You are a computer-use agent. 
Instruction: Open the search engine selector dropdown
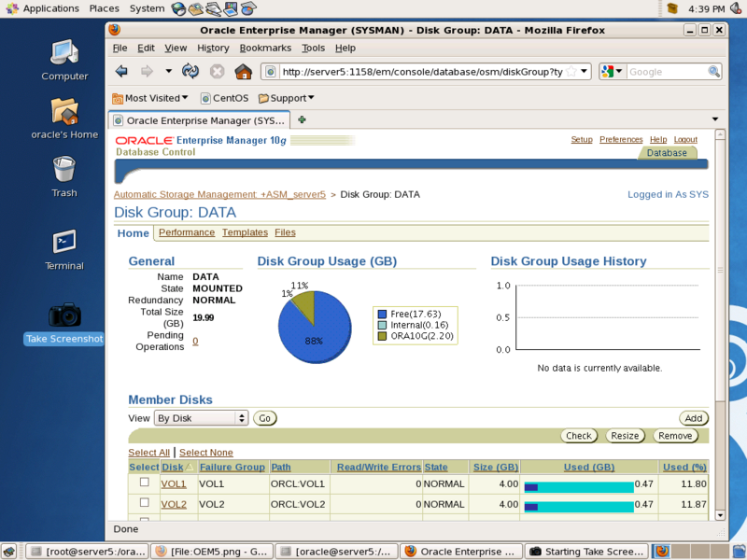[613, 72]
